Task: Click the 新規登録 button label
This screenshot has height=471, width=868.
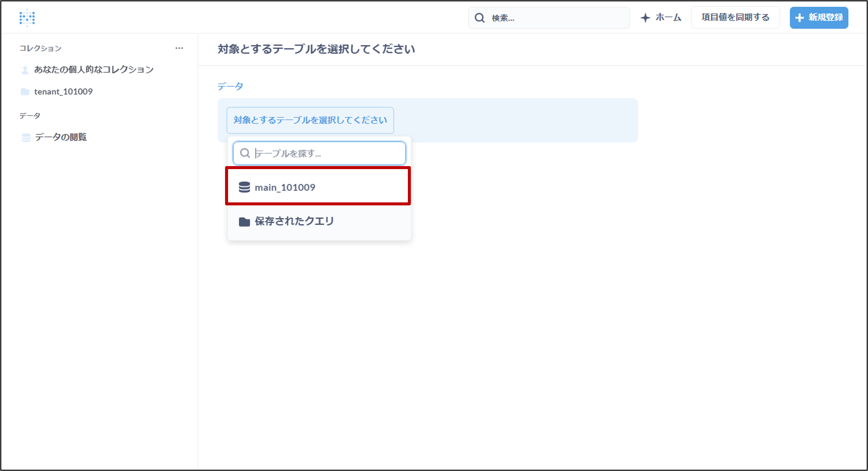Action: [825, 18]
